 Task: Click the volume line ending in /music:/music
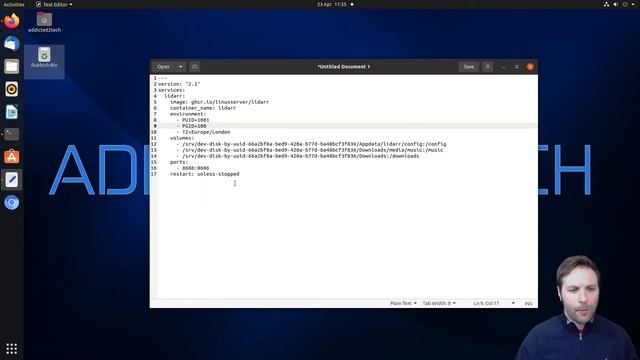[310, 150]
